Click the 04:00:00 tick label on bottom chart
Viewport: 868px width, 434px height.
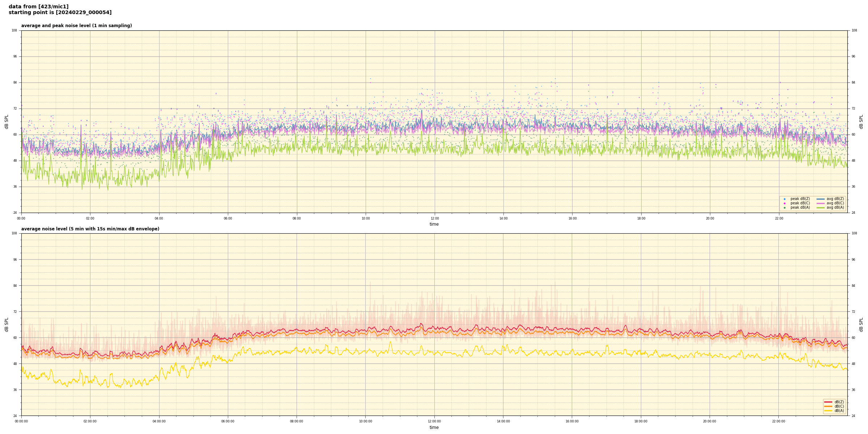(159, 421)
